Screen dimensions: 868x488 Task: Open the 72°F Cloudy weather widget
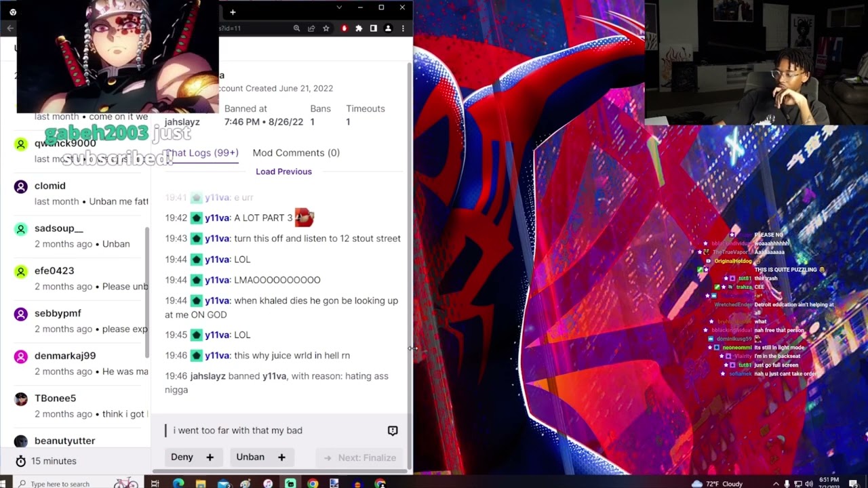pos(717,484)
